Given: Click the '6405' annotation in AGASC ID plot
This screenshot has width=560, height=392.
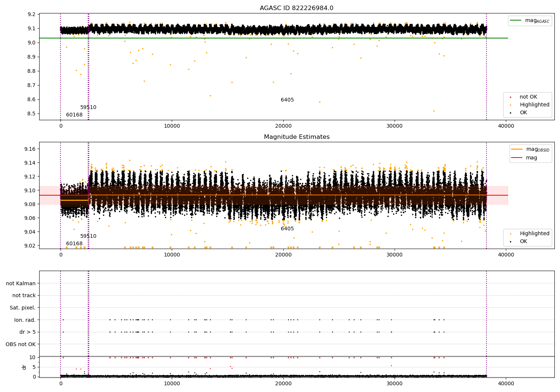Looking at the screenshot, I should point(287,100).
